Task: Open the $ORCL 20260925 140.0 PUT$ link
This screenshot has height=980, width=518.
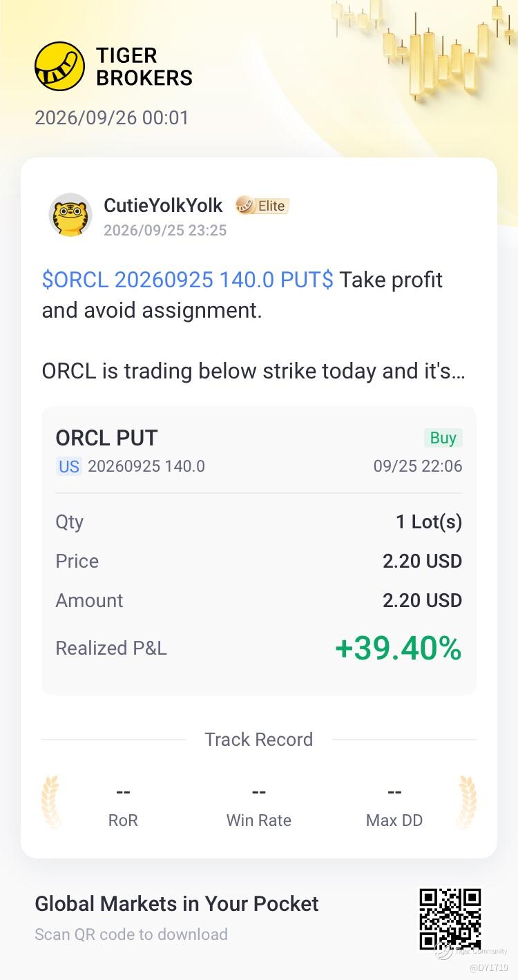Action: pyautogui.click(x=188, y=280)
